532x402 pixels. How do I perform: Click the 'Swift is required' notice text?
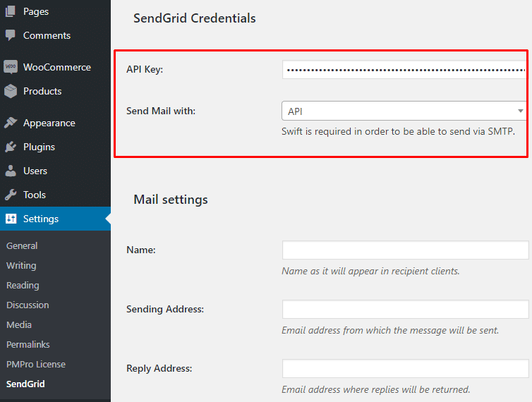(x=399, y=131)
